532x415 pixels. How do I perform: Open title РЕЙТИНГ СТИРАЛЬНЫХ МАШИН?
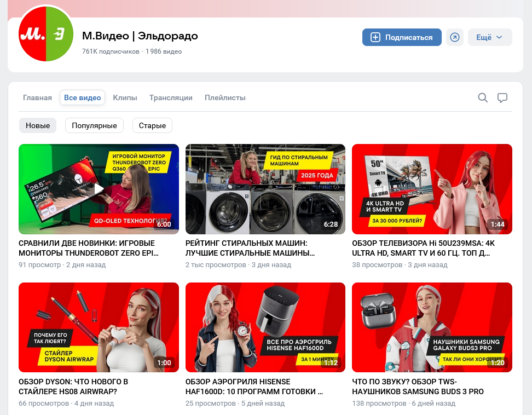point(250,248)
